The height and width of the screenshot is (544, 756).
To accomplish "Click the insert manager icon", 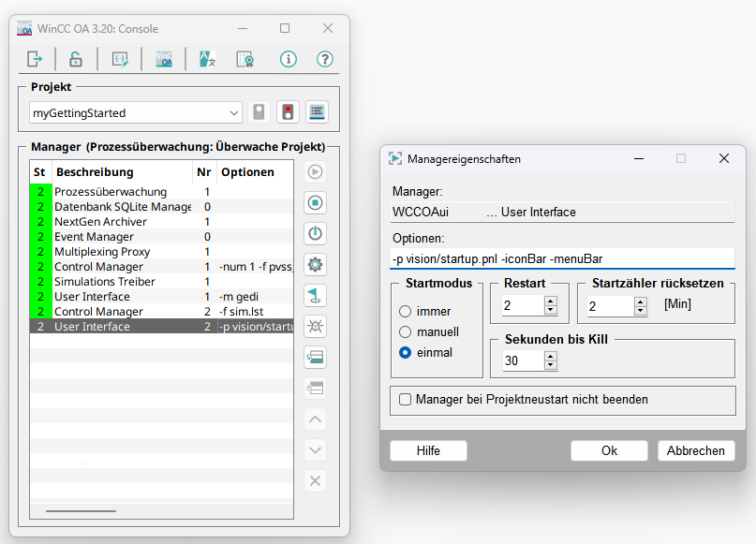I will coord(315,357).
